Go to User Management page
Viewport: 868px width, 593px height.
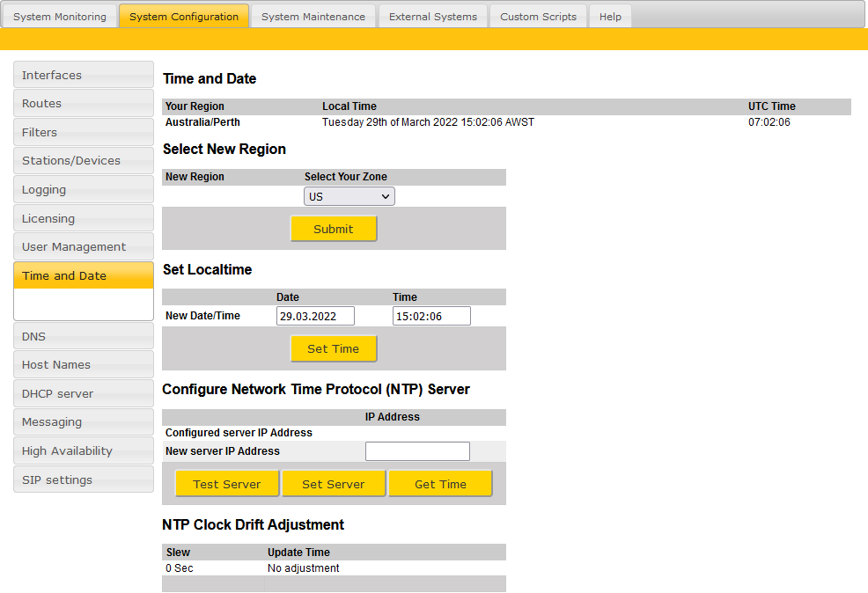click(x=84, y=246)
